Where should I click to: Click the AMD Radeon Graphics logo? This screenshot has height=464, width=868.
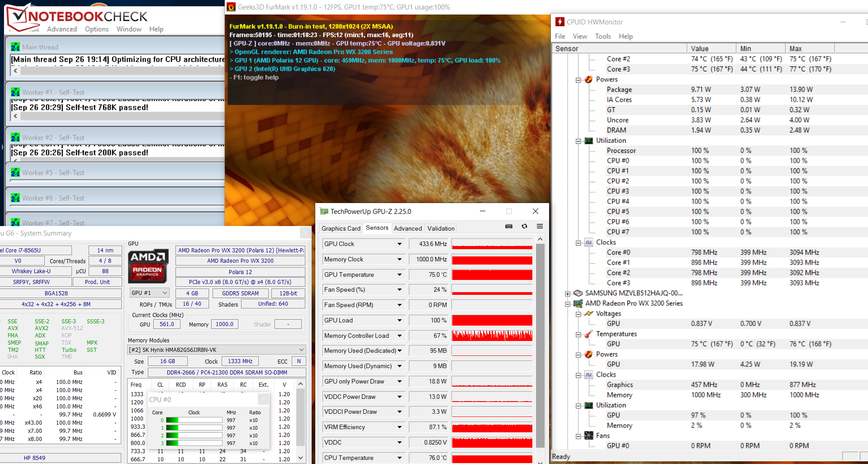(148, 266)
